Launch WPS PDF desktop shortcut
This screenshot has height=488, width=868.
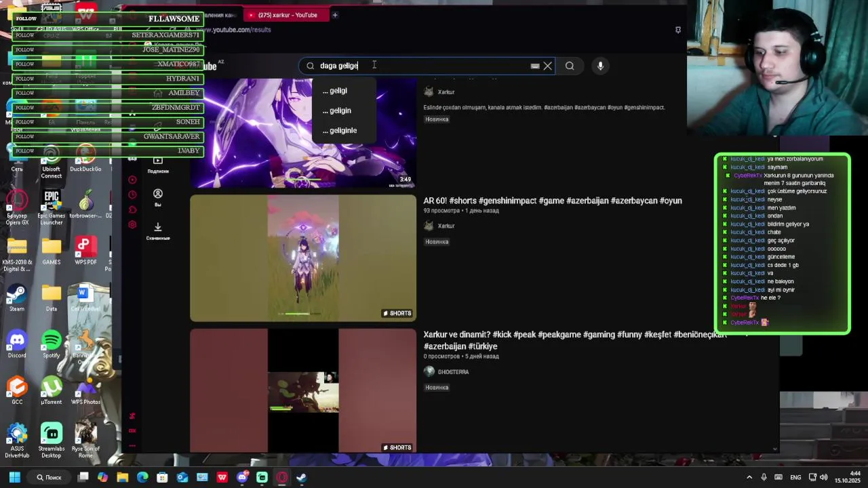86,251
